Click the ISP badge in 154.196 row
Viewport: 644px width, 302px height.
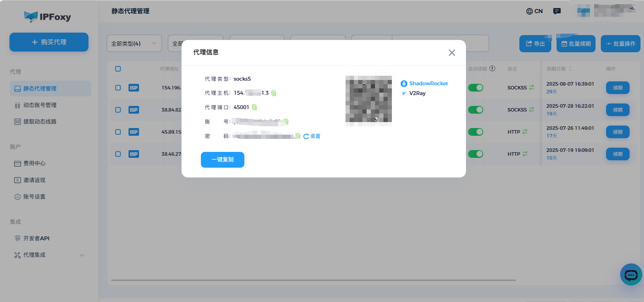(134, 88)
